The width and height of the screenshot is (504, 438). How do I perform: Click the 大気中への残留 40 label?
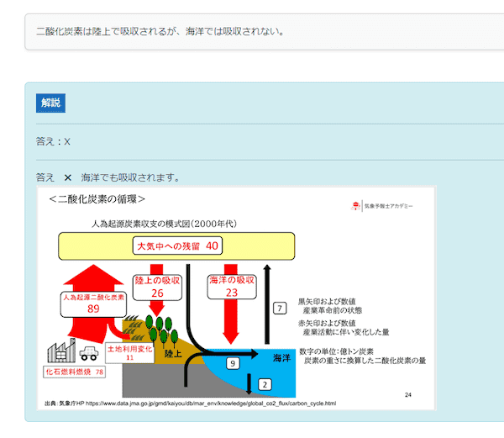click(x=177, y=246)
